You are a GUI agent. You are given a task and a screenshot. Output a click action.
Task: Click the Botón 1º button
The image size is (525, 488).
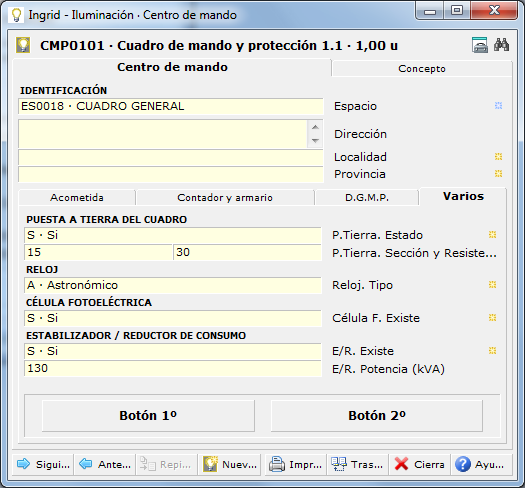click(x=148, y=416)
